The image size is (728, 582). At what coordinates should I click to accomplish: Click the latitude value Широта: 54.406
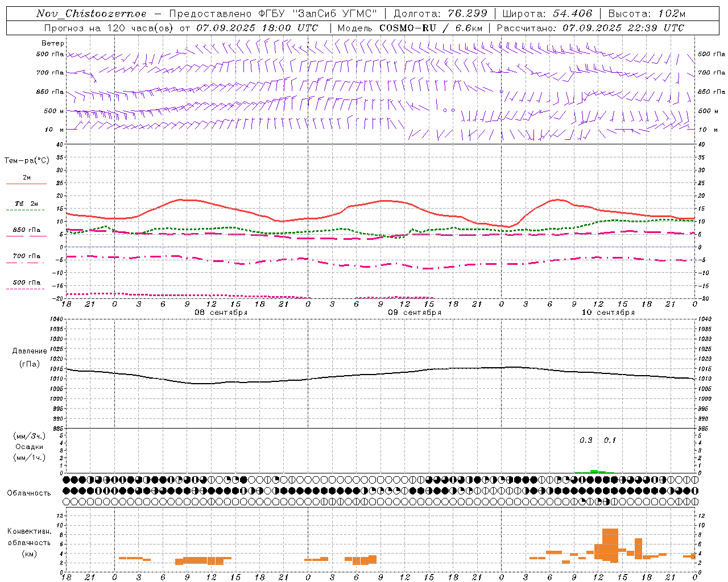point(547,14)
